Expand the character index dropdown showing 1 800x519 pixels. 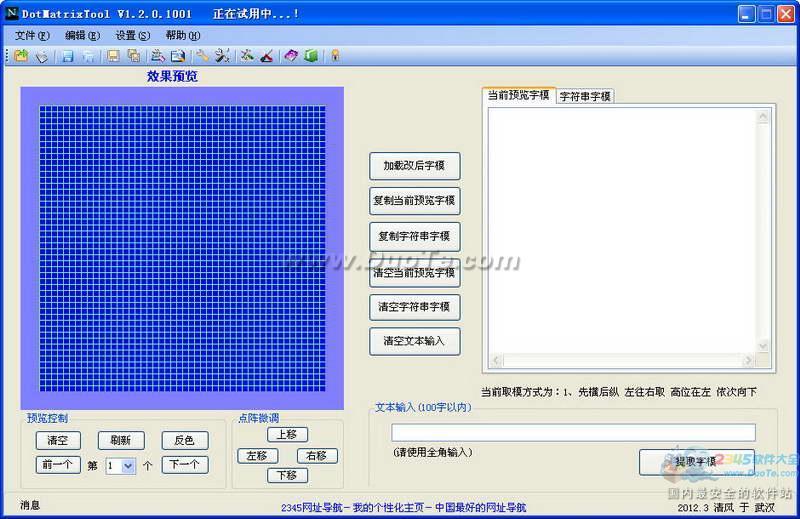129,465
